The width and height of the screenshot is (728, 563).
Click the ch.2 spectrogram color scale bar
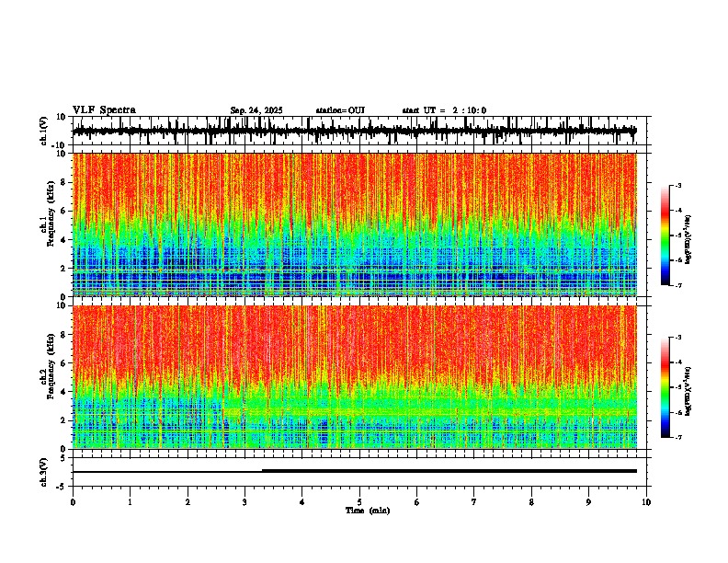click(665, 387)
